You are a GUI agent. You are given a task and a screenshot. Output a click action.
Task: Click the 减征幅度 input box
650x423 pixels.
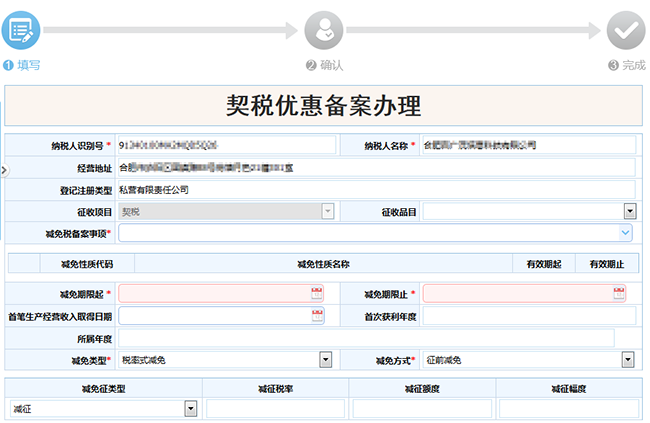coord(569,408)
